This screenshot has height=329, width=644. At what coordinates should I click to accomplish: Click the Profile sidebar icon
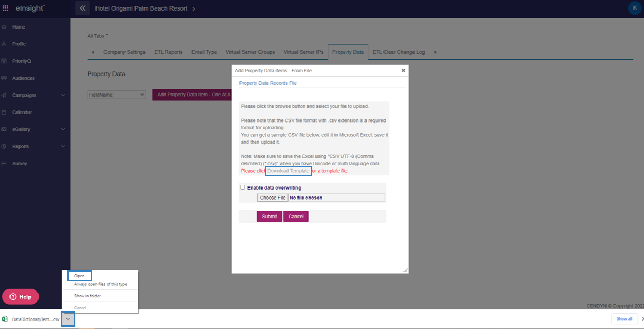pos(4,44)
